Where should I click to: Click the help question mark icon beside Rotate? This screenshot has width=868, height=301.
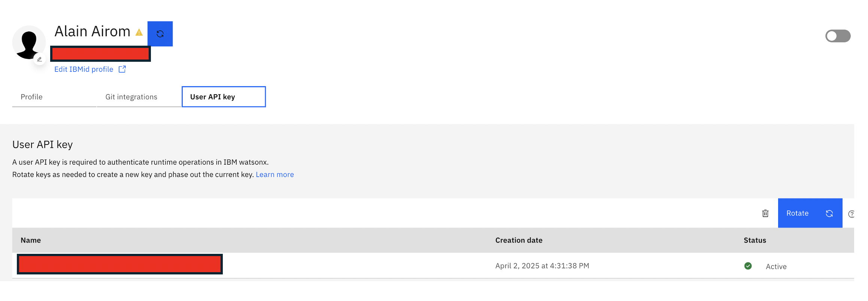[851, 214]
